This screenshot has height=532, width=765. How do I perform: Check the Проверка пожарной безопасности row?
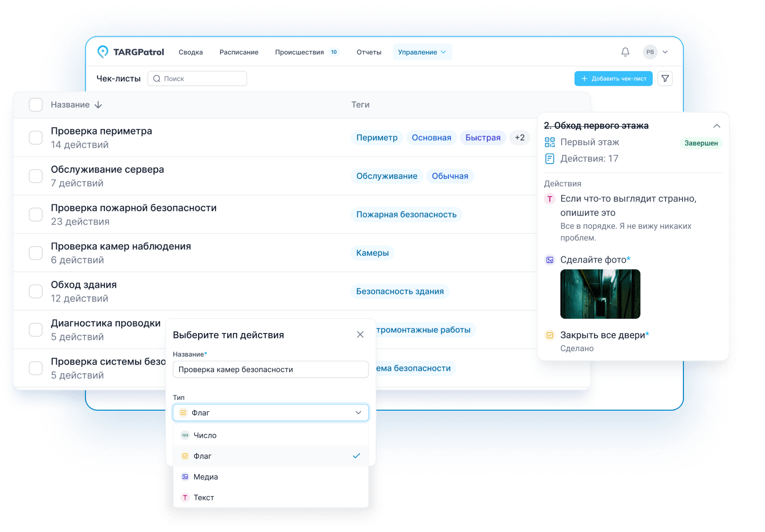tap(35, 215)
